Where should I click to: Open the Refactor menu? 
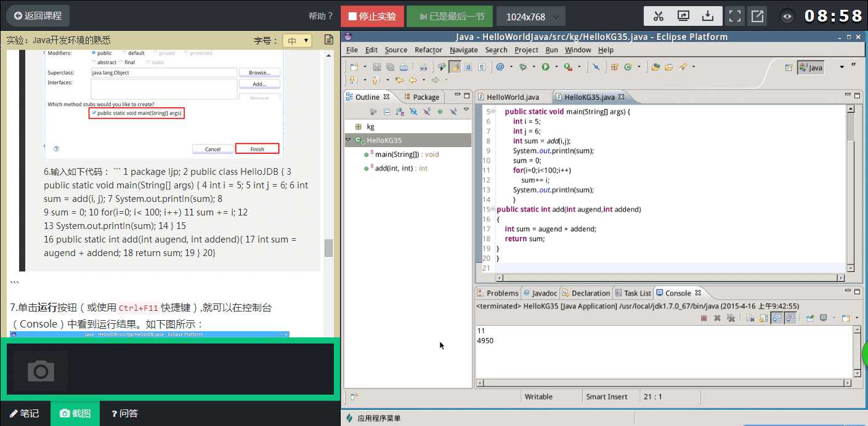pos(428,50)
